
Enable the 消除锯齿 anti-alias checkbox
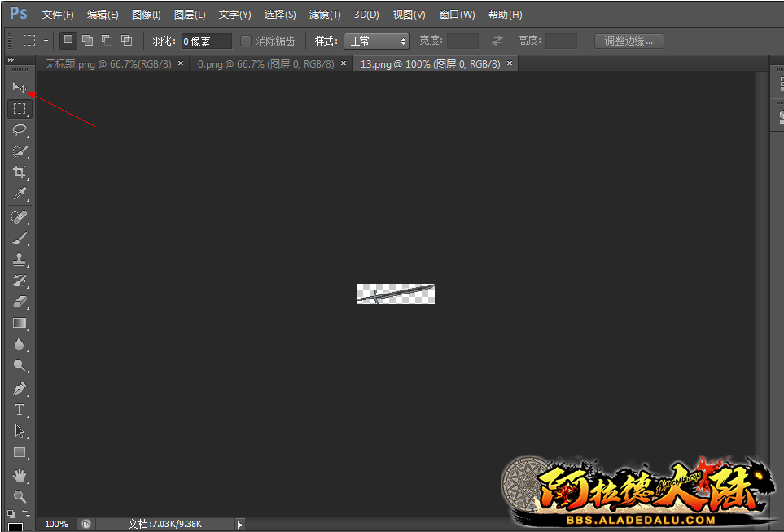coord(247,41)
